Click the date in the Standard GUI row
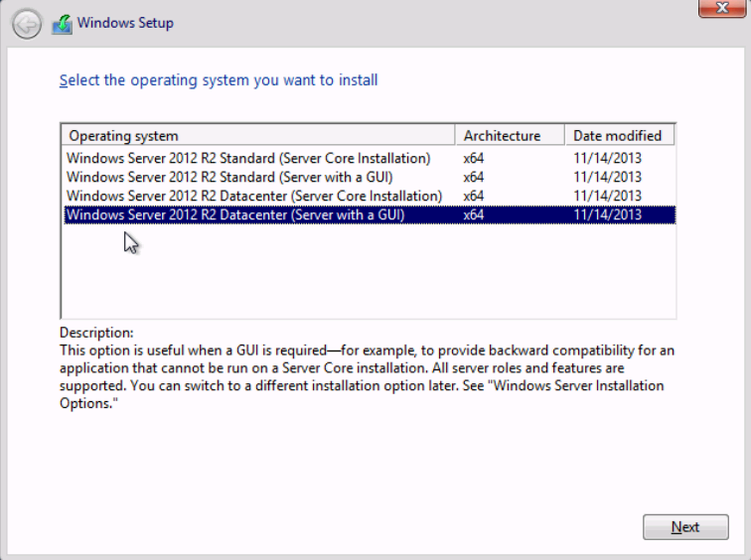 [607, 177]
